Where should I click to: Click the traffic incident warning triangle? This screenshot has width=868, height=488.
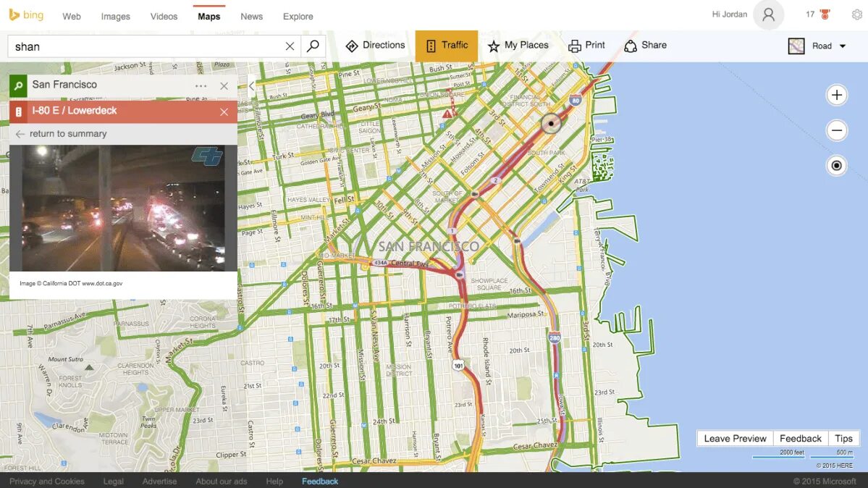[447, 114]
